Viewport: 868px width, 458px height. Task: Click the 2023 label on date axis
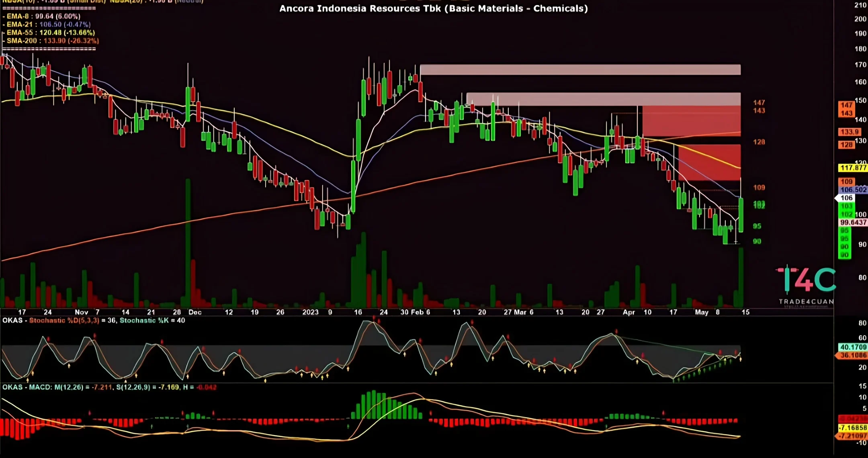coord(310,312)
